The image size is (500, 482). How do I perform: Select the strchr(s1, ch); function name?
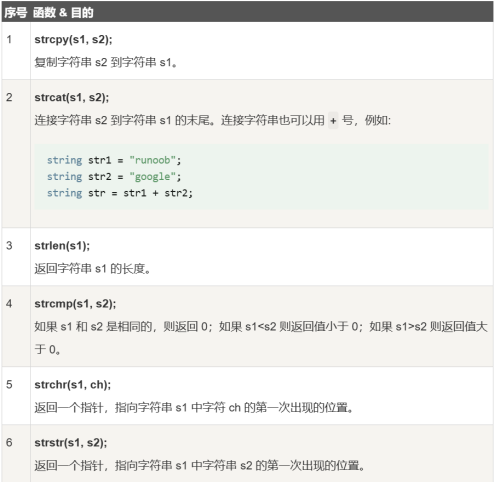pos(73,385)
